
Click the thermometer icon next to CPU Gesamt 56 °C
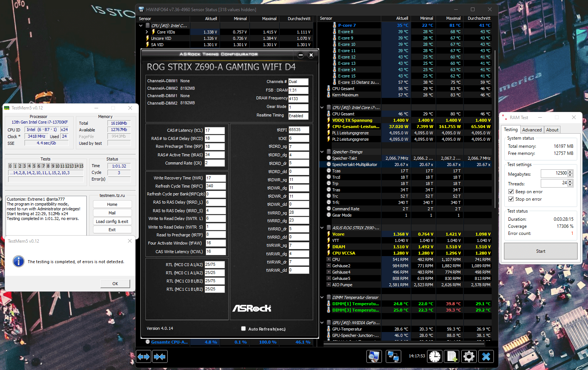[328, 89]
